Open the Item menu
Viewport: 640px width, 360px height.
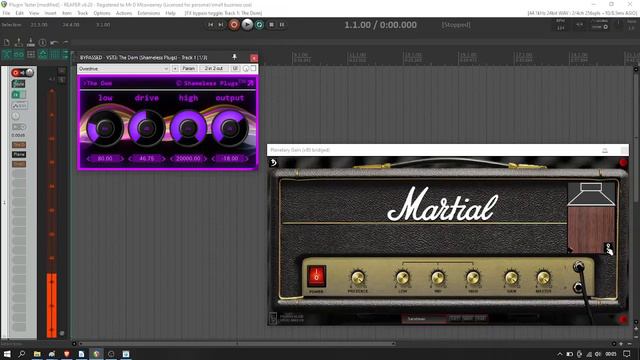[x=67, y=13]
